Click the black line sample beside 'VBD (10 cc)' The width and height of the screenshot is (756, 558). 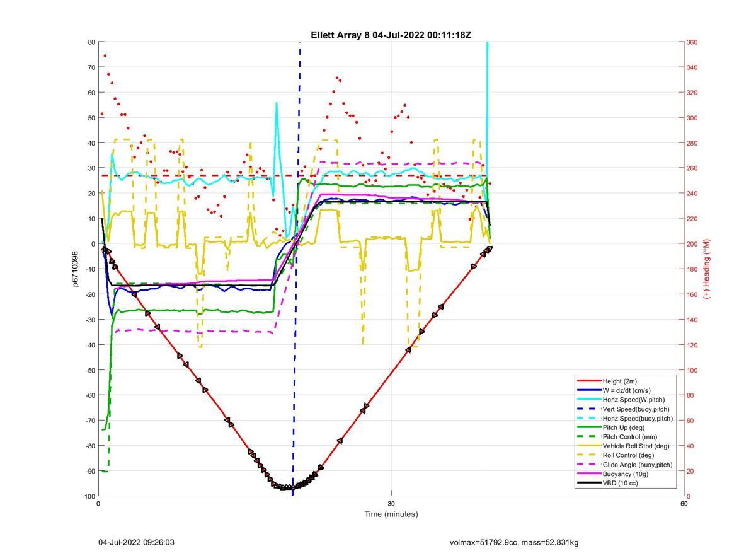[588, 484]
